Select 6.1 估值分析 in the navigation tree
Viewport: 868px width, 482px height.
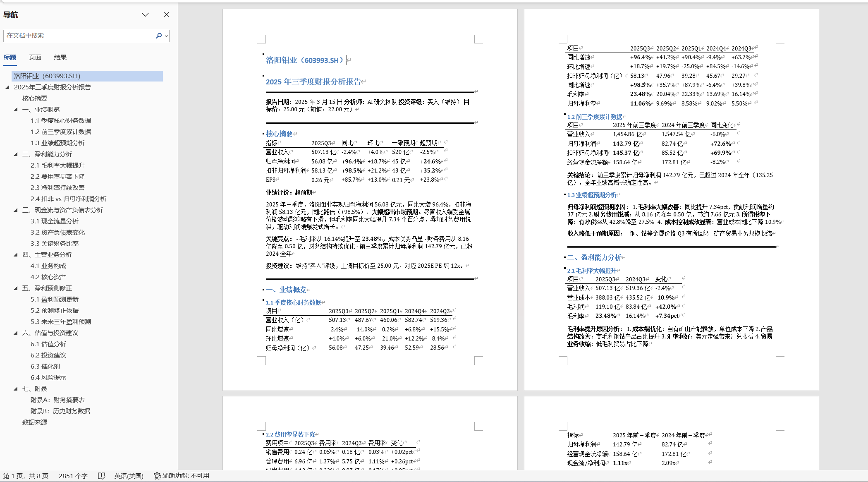[x=48, y=344]
